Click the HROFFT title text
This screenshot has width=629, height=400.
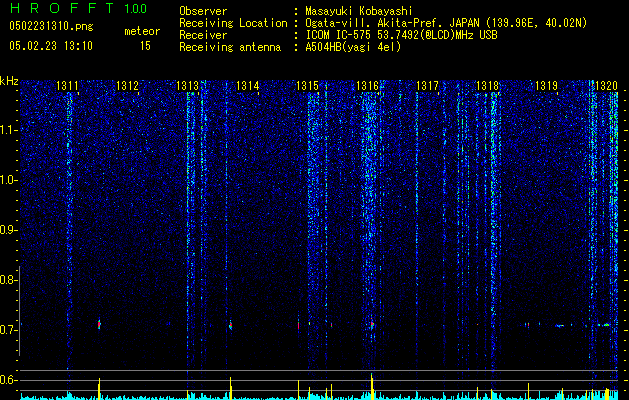point(61,8)
